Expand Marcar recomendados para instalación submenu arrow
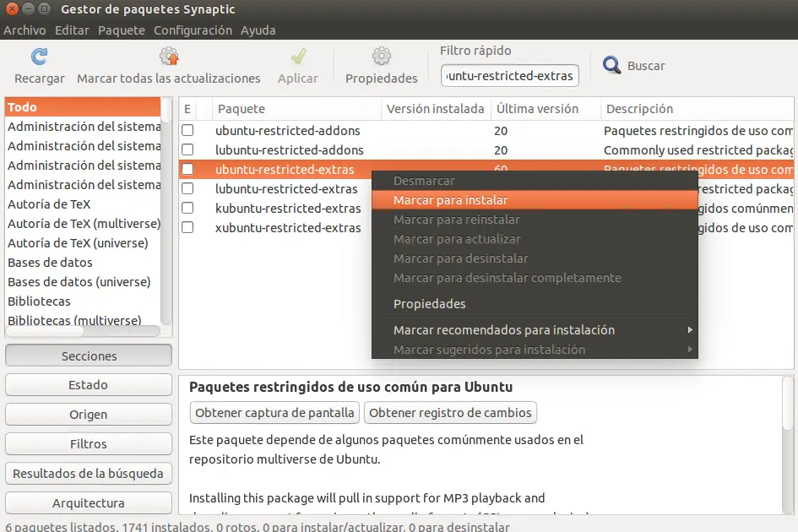Screen dimensions: 798x532 [x=690, y=330]
